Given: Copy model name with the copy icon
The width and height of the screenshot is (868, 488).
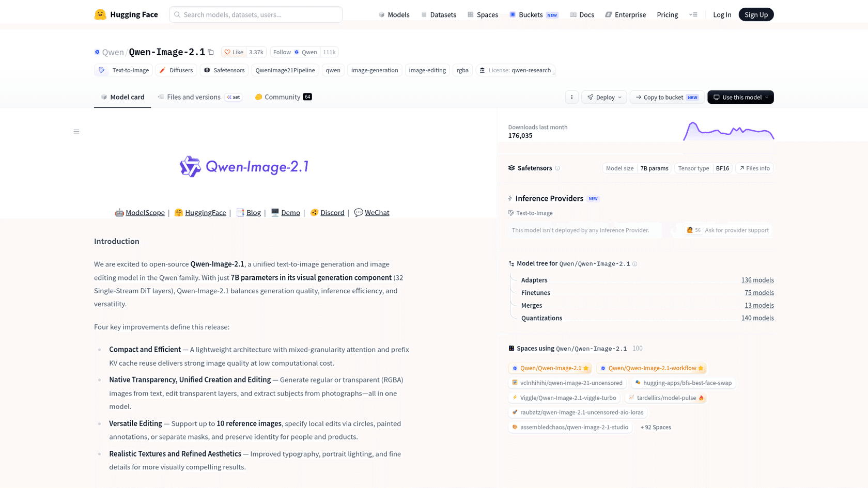Looking at the screenshot, I should click(x=211, y=52).
